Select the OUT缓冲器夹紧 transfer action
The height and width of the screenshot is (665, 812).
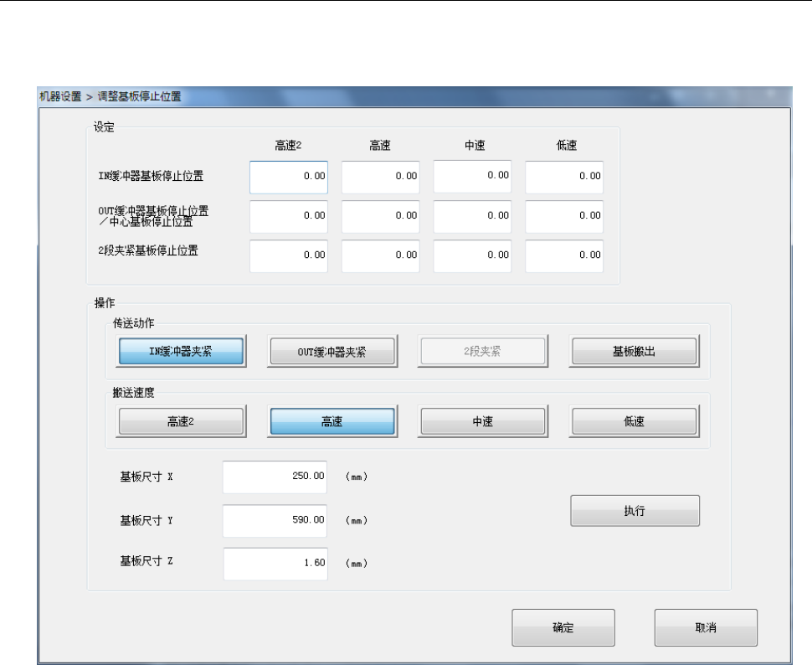coord(332,351)
